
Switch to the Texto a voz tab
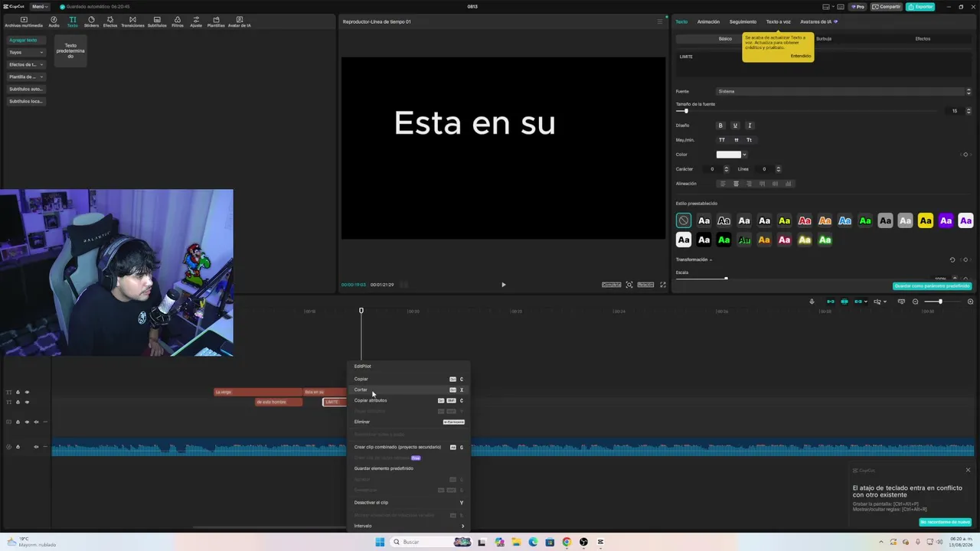(x=779, y=21)
